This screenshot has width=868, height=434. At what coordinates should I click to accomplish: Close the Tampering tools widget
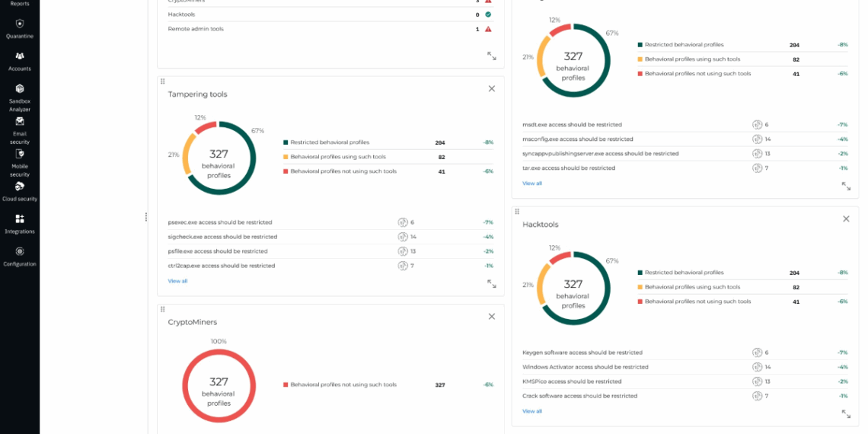[x=491, y=89]
